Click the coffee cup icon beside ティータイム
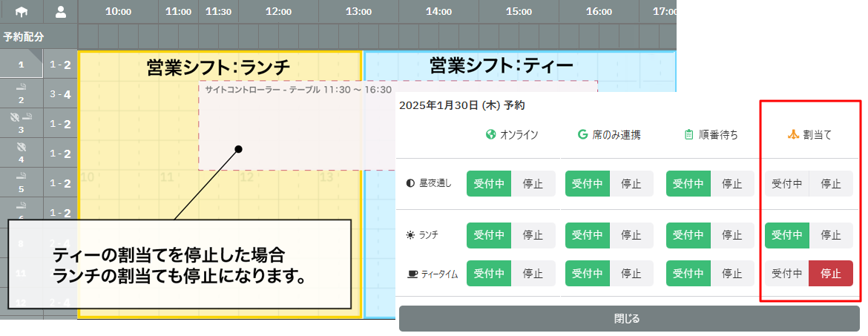The height and width of the screenshot is (336, 868). (x=412, y=274)
